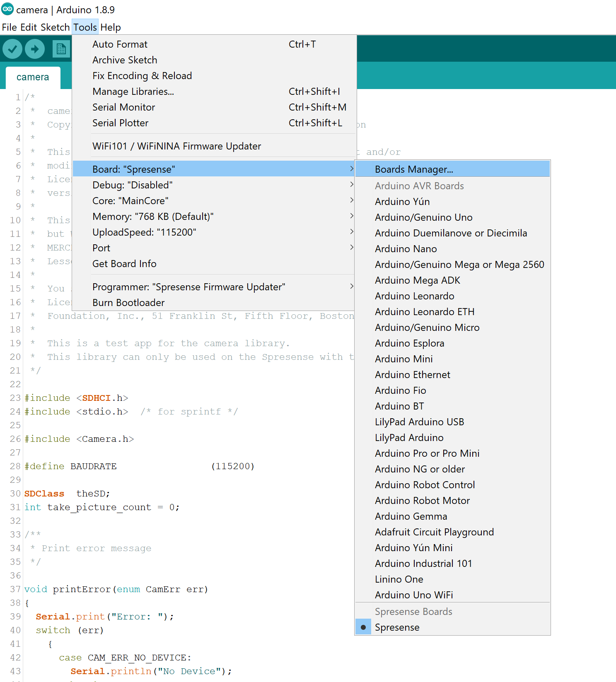Click code line "#include <Camera.h>"
This screenshot has height=682, width=616.
(x=79, y=439)
